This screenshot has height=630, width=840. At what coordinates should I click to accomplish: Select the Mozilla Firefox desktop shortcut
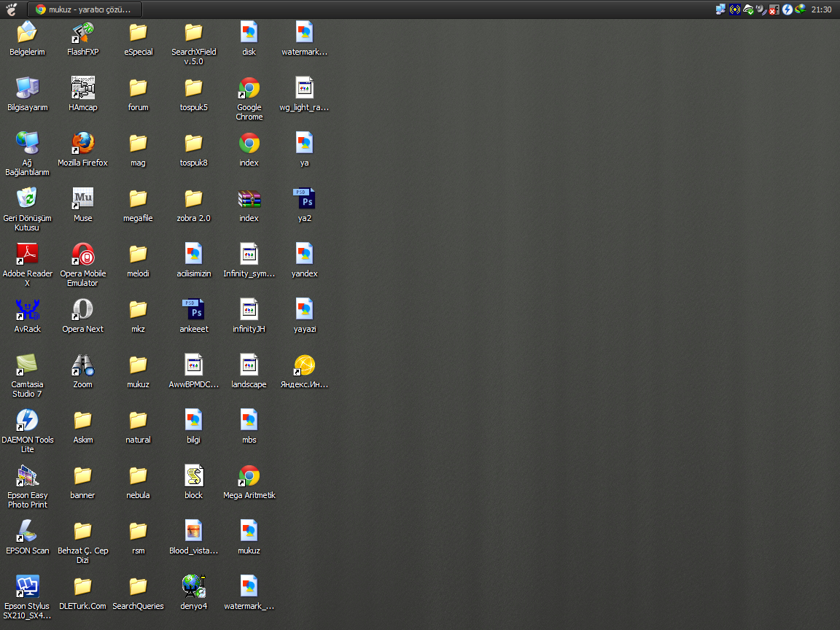pyautogui.click(x=82, y=143)
